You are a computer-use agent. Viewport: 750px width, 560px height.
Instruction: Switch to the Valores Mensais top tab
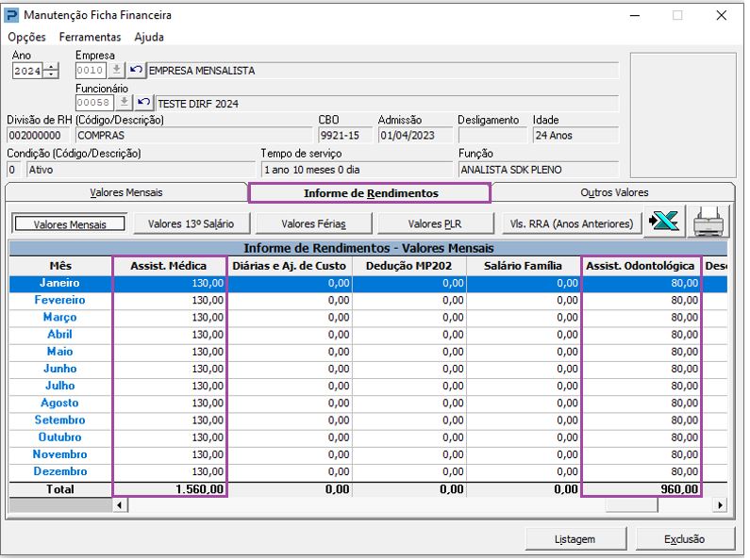point(125,192)
